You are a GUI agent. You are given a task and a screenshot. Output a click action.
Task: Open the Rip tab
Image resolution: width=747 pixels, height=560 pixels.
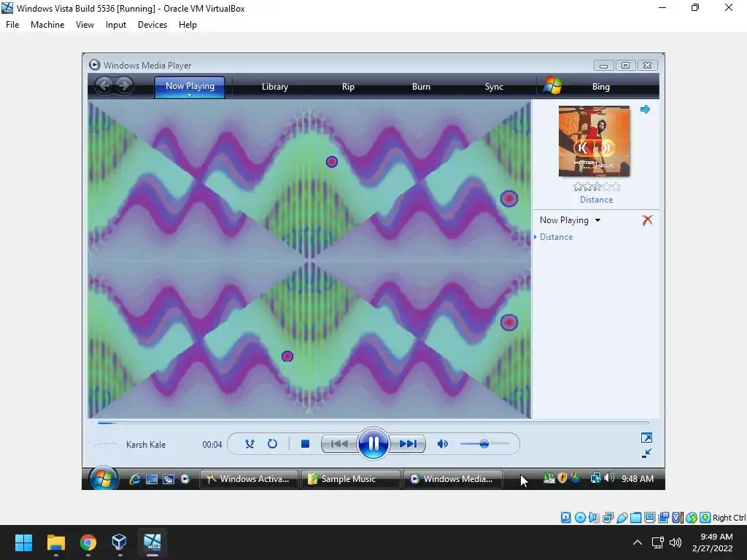[348, 87]
